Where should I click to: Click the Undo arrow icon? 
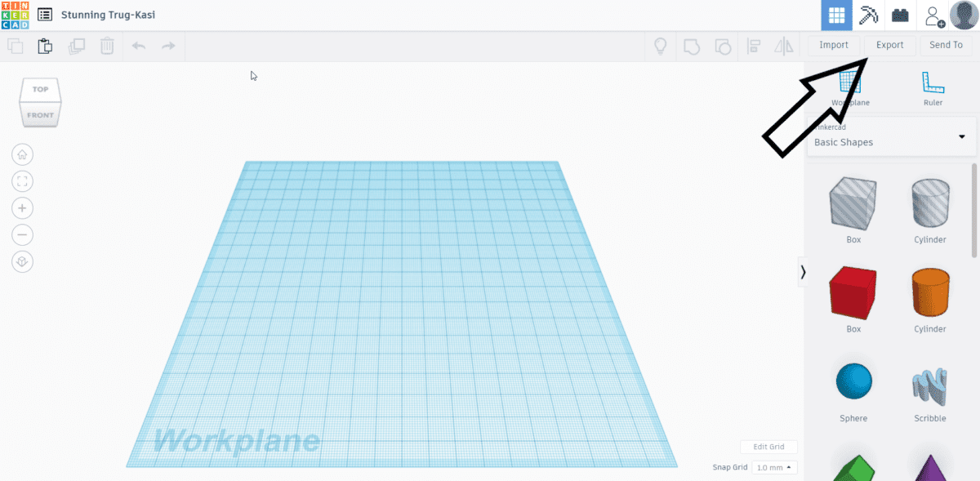138,46
